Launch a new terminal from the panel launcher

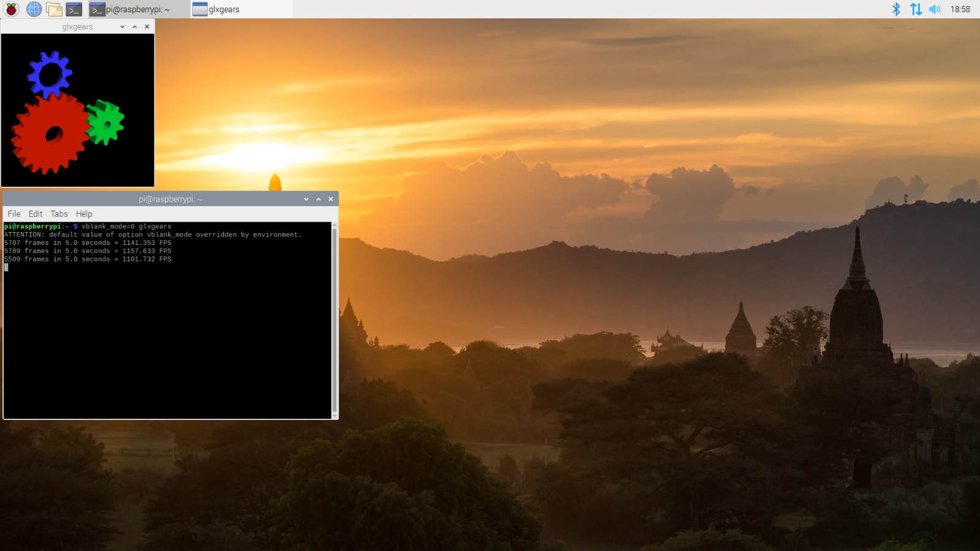pyautogui.click(x=74, y=9)
